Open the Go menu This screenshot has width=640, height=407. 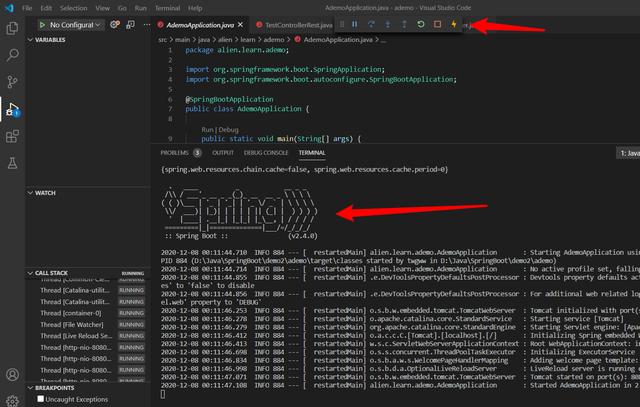(122, 8)
